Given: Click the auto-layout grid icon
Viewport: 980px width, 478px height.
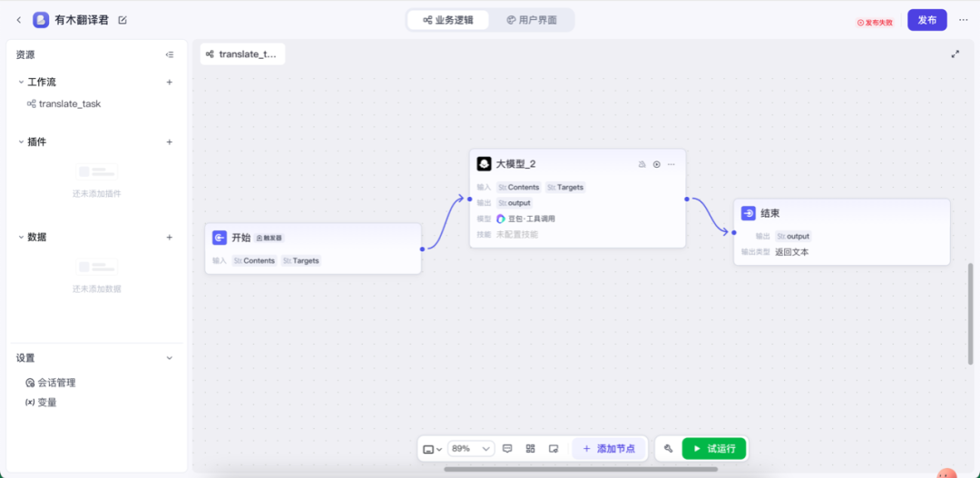Looking at the screenshot, I should point(530,449).
